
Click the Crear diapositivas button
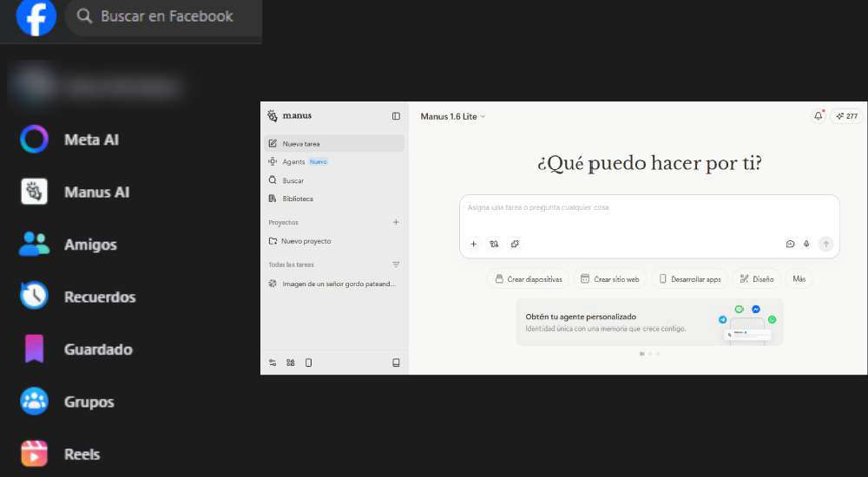(x=528, y=279)
